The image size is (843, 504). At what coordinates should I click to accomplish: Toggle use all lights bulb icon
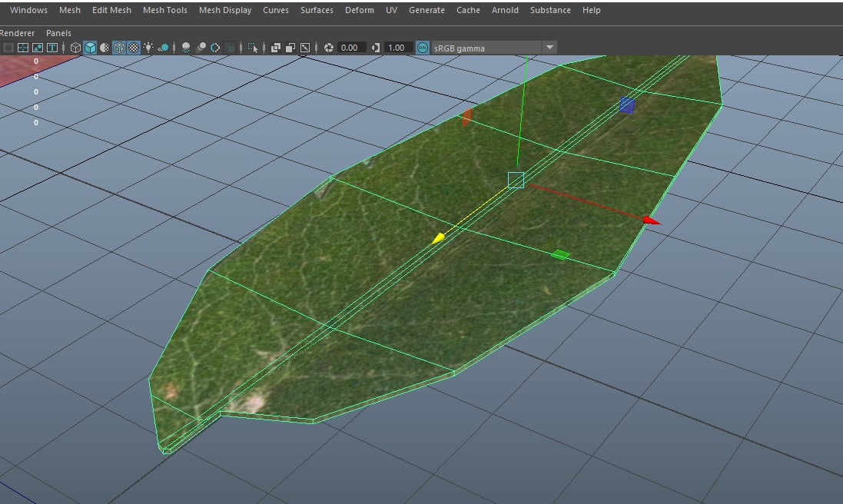148,48
